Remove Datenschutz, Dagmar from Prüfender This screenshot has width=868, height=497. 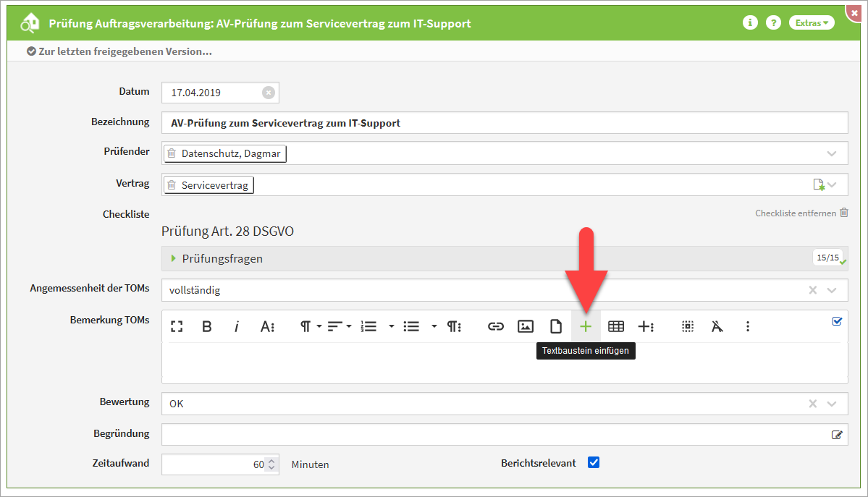pyautogui.click(x=172, y=153)
